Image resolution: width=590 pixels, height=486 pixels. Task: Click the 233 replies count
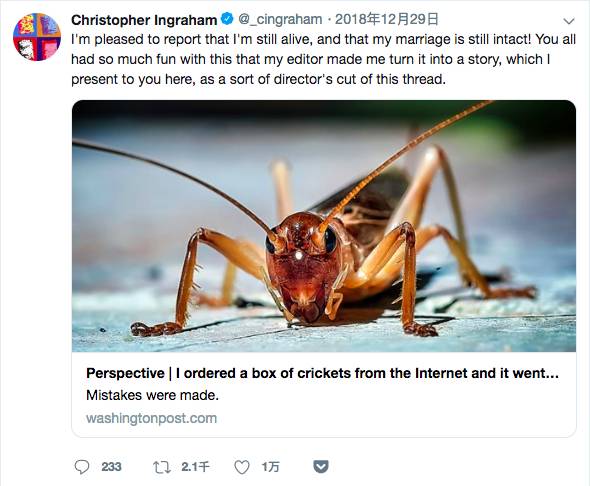click(111, 467)
